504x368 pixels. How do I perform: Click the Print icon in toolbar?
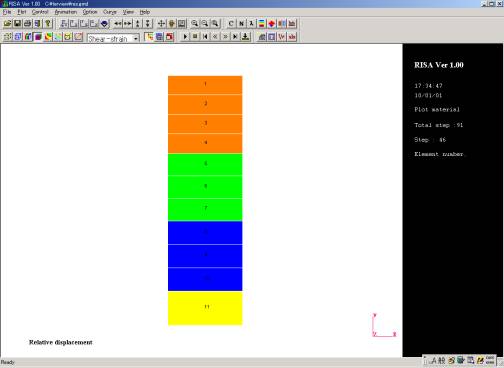click(27, 24)
